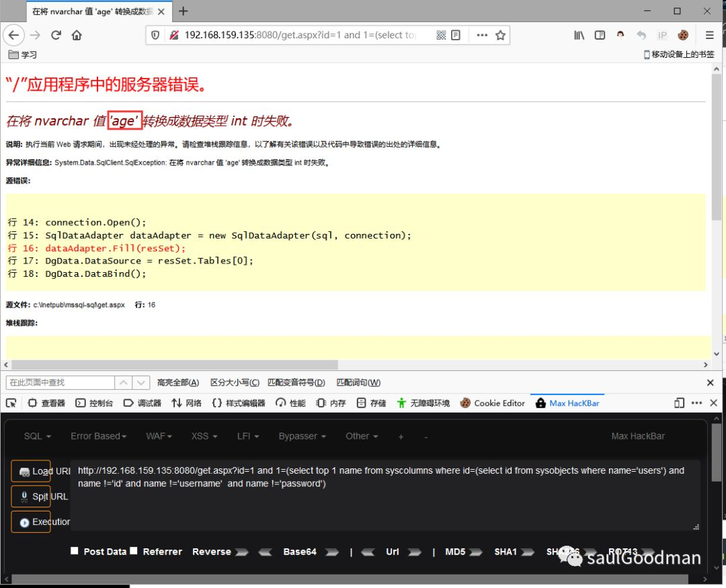The height and width of the screenshot is (588, 726).
Task: Expand WAF dropdown menu
Action: [159, 436]
